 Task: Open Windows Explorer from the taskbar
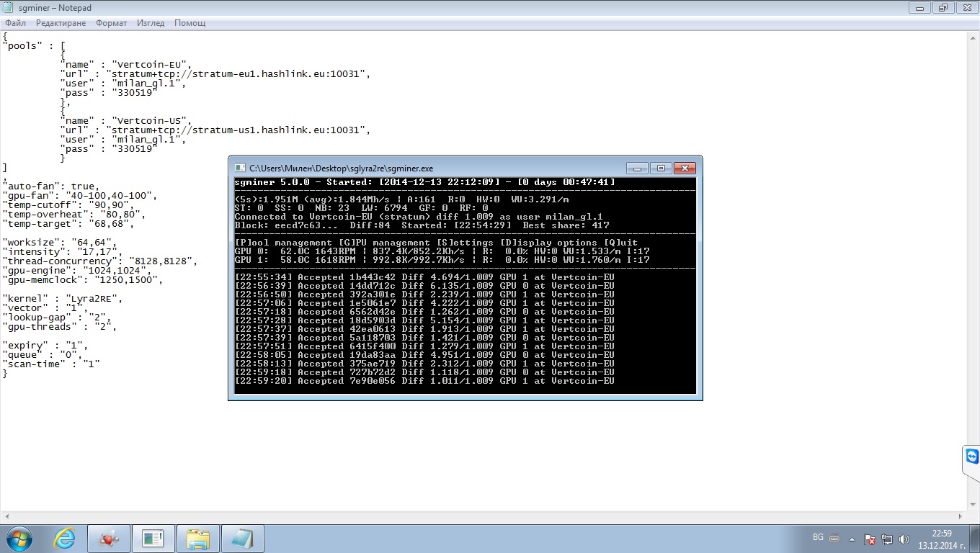(x=197, y=539)
